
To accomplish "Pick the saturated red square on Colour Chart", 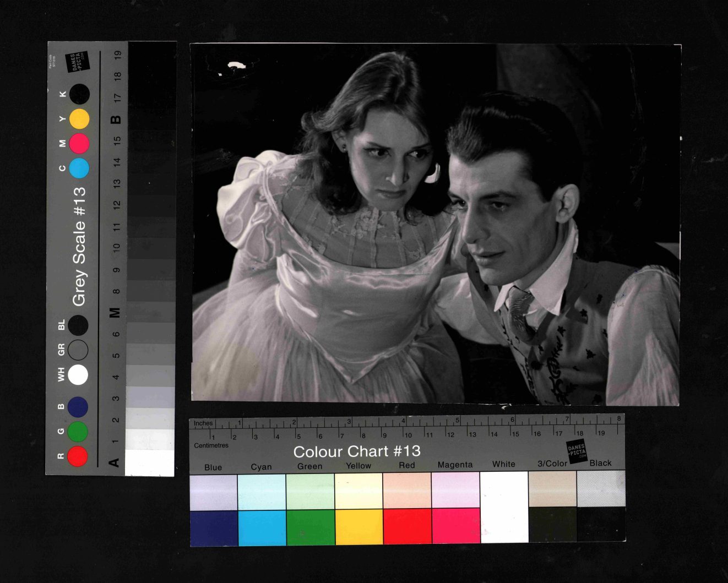I will (x=407, y=527).
